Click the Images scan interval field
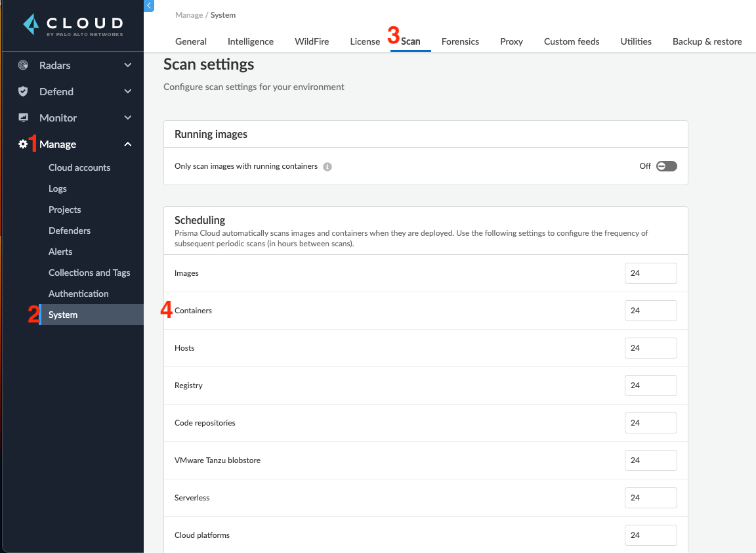The image size is (756, 553). pos(650,273)
